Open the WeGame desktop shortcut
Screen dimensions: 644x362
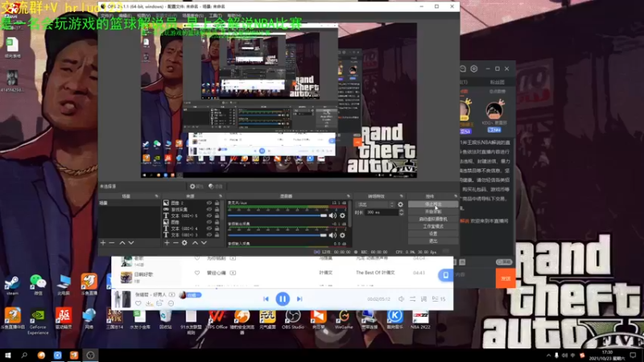point(344,319)
